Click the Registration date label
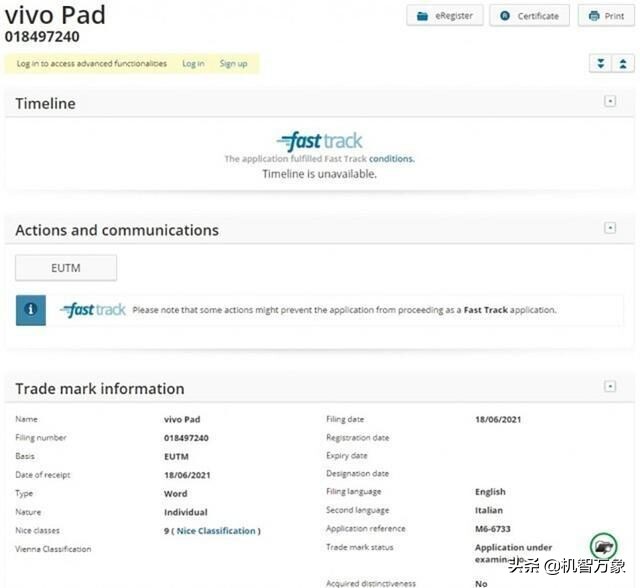640x588 pixels. (x=358, y=438)
